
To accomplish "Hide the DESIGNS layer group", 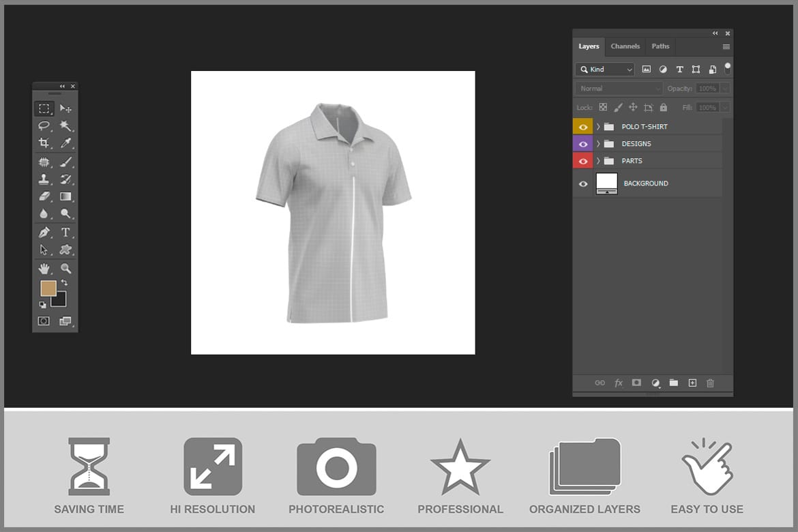I will pyautogui.click(x=583, y=144).
